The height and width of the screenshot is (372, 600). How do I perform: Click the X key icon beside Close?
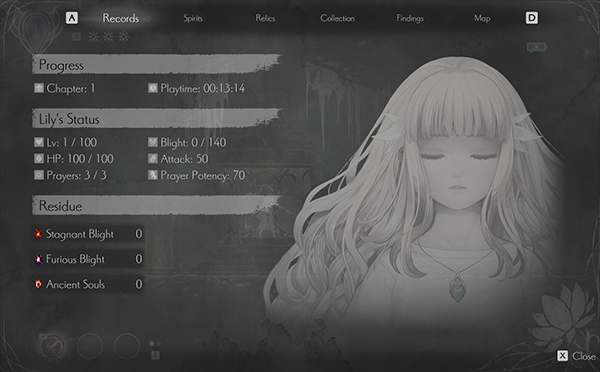562,356
